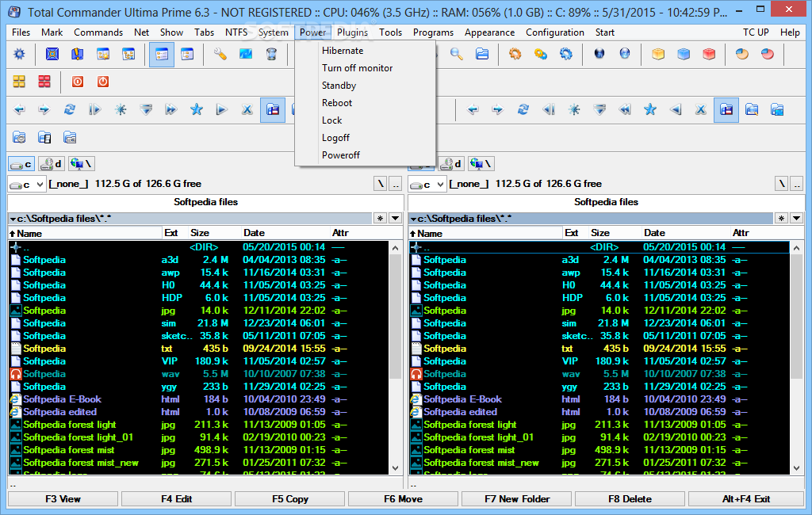Click right panel's folder with magnifier icon
812x515 pixels.
(x=752, y=109)
